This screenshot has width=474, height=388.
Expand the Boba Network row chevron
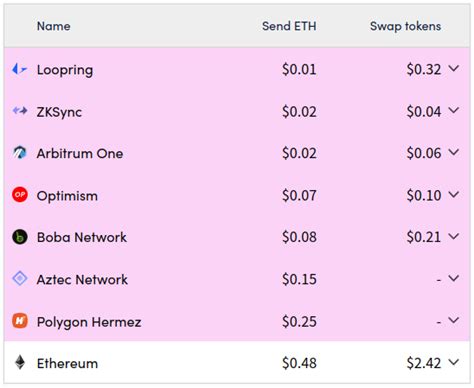click(x=454, y=236)
